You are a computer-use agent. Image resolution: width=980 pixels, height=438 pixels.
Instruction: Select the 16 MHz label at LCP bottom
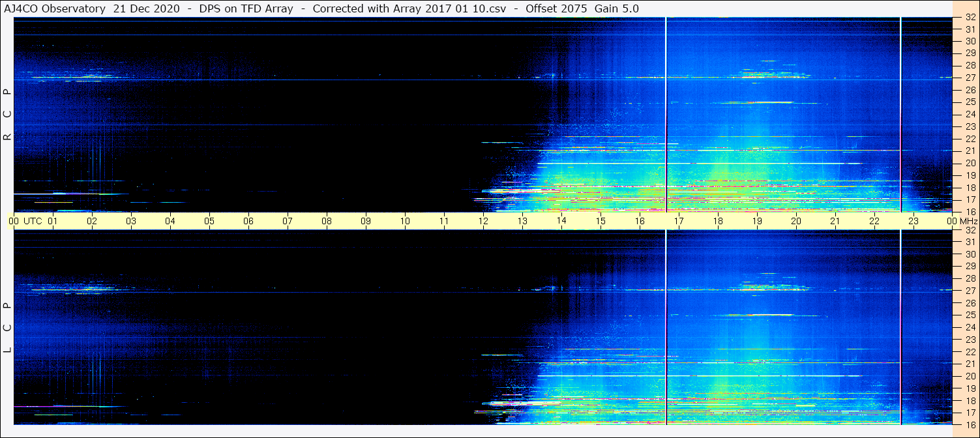[970, 424]
